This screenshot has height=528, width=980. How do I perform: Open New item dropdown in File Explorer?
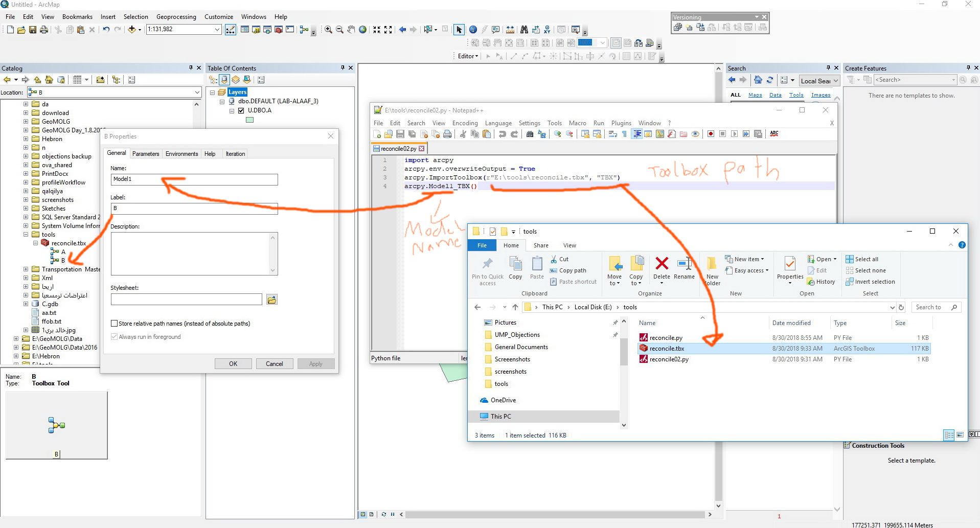[x=744, y=259]
